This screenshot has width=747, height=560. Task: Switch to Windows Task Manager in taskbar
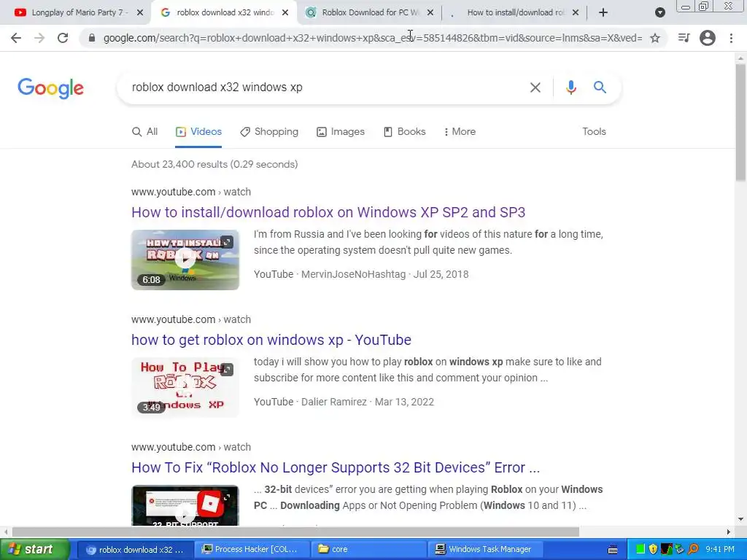486,550
